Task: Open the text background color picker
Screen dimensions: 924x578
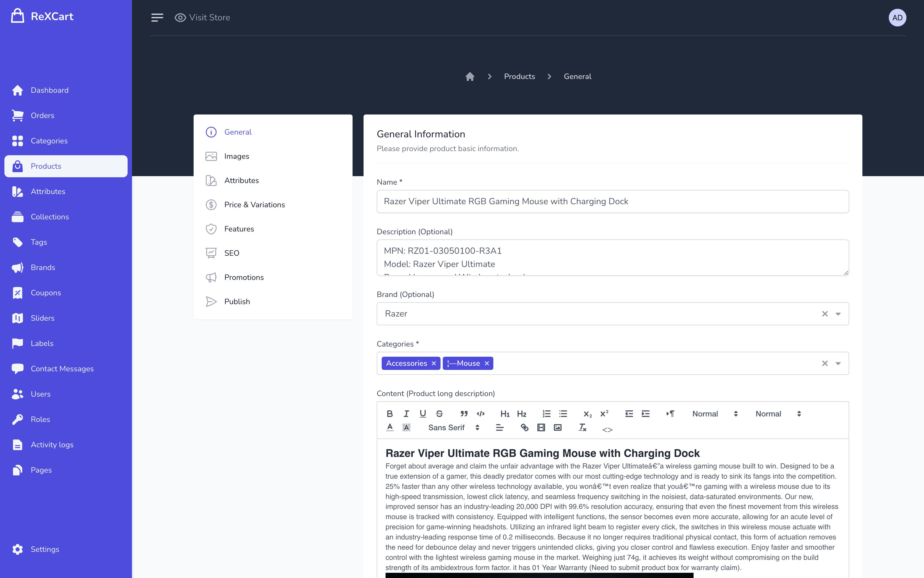Action: pos(406,427)
